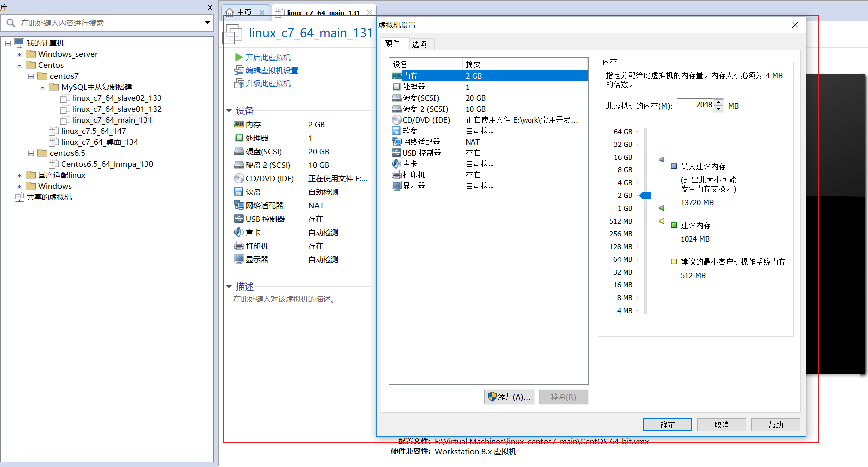This screenshot has height=467, width=868.
Task: Click the My Computer 我的计算机 icon in the tree
Action: click(x=20, y=43)
